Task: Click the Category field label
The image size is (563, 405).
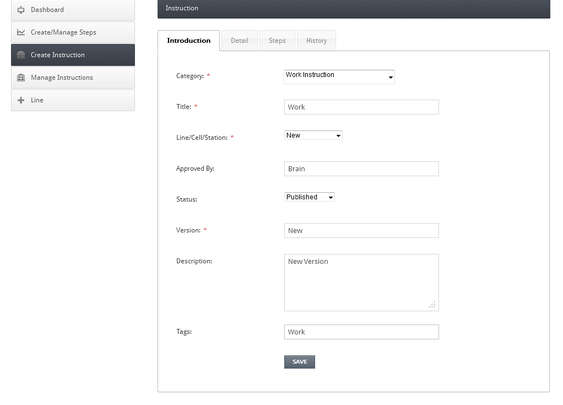Action: tap(190, 76)
